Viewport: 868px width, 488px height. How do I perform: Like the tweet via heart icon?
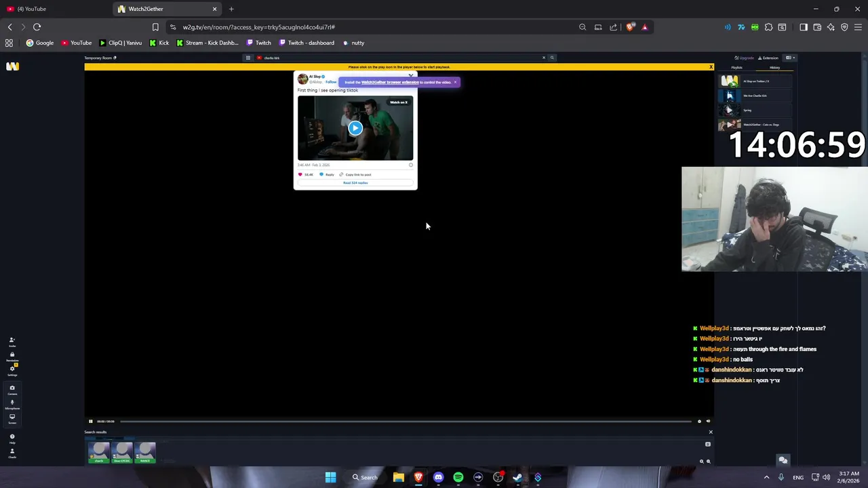[x=300, y=174]
